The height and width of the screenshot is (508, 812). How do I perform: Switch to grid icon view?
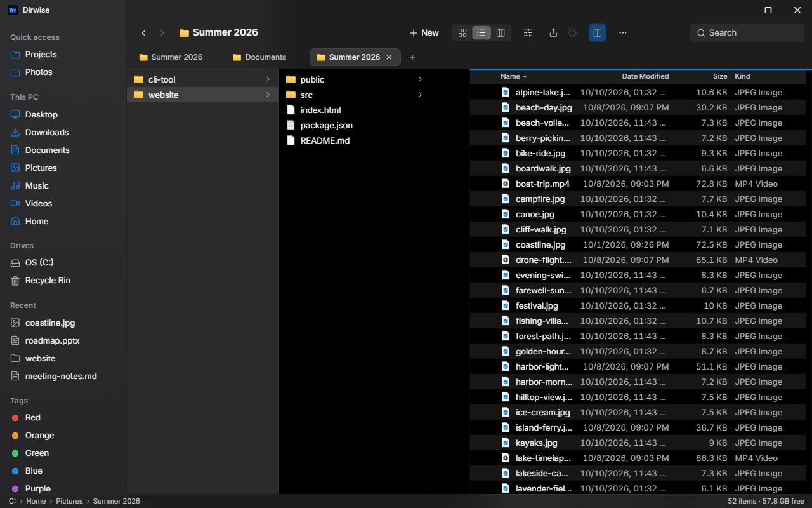click(462, 33)
